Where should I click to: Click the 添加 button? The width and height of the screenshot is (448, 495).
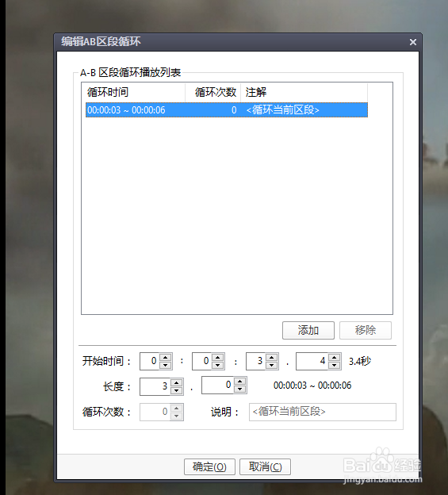tap(308, 330)
